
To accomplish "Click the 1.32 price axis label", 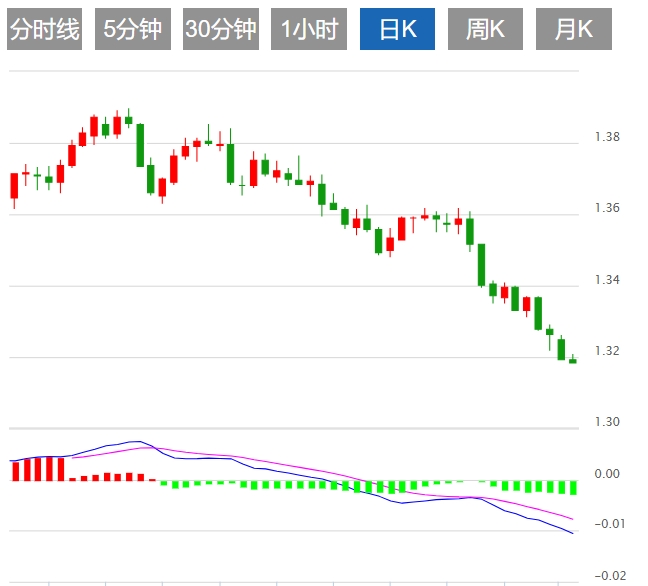I will coord(607,351).
